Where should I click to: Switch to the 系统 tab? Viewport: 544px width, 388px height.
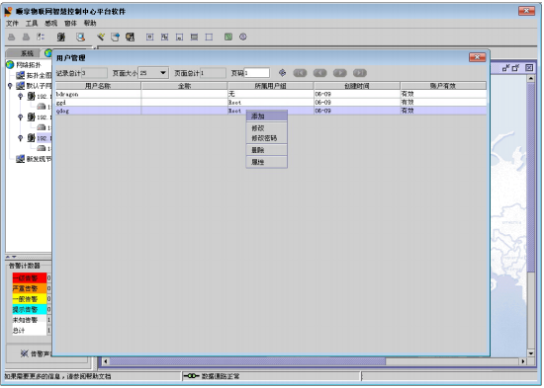[26, 53]
